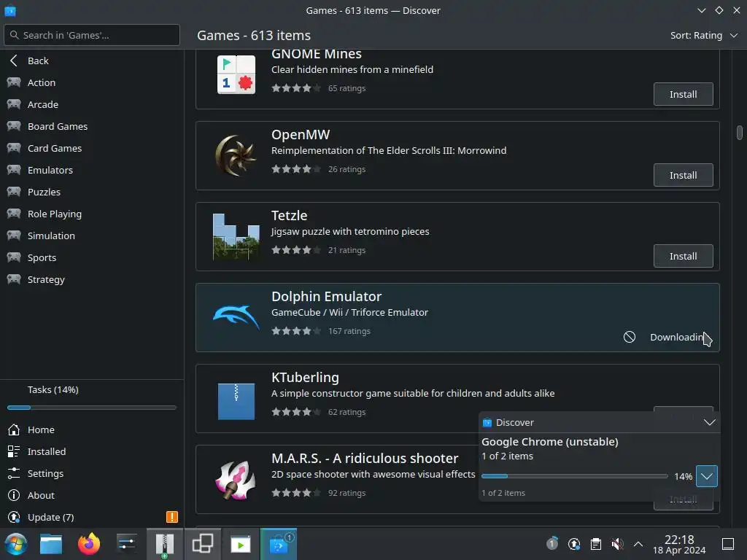Open the KTuberling title
This screenshot has height=560, width=747.
tap(306, 377)
